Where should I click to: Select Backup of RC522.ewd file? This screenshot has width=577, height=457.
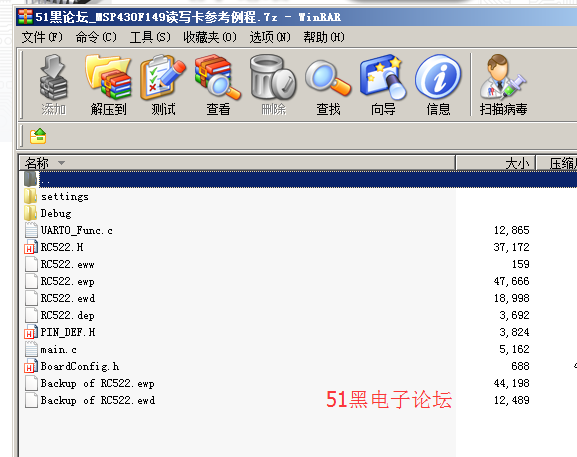98,400
